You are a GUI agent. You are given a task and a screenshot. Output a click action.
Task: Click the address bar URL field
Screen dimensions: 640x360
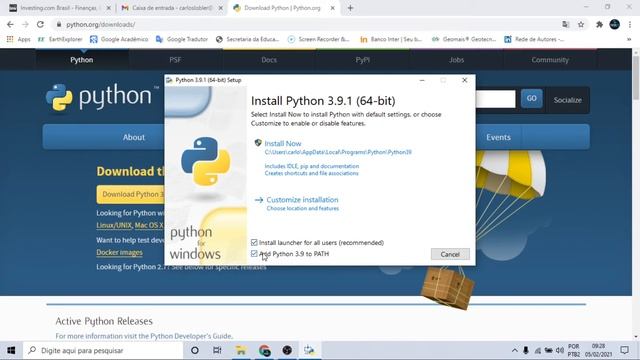coord(306,24)
